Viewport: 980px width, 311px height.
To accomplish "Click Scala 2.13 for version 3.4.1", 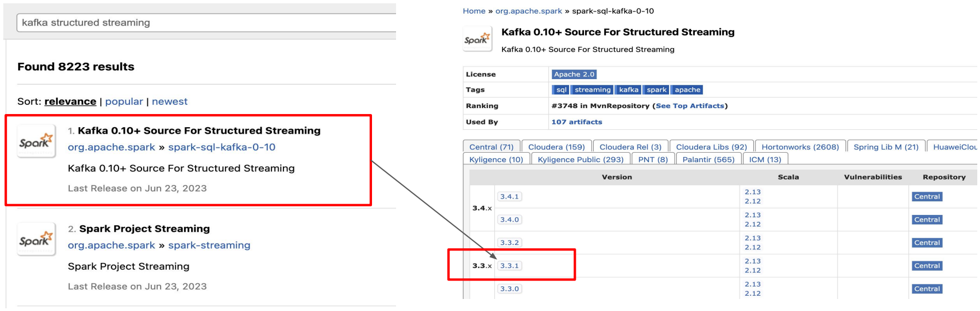I will (x=753, y=192).
